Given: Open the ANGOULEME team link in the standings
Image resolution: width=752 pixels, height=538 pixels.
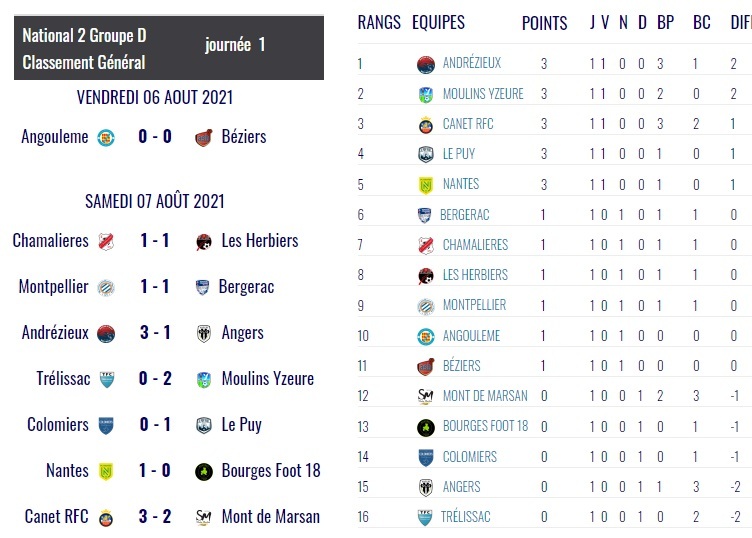Looking at the screenshot, I should coord(471,336).
